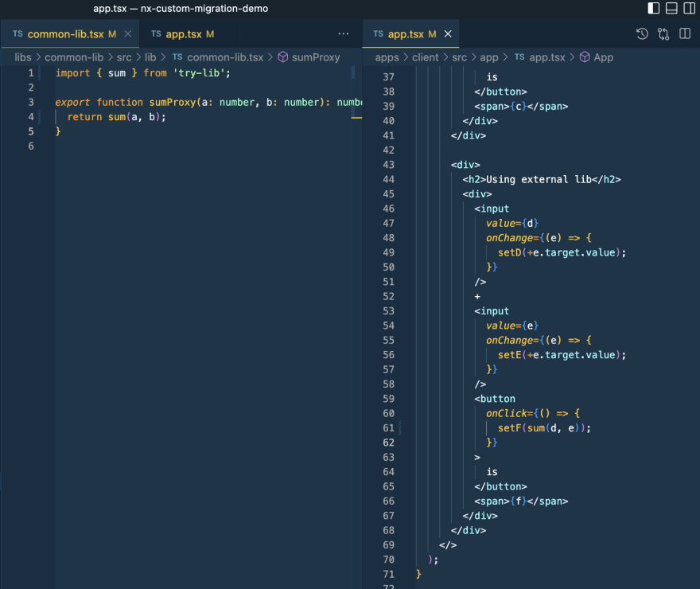Open the file timeline history icon
The width and height of the screenshot is (700, 589).
click(643, 34)
